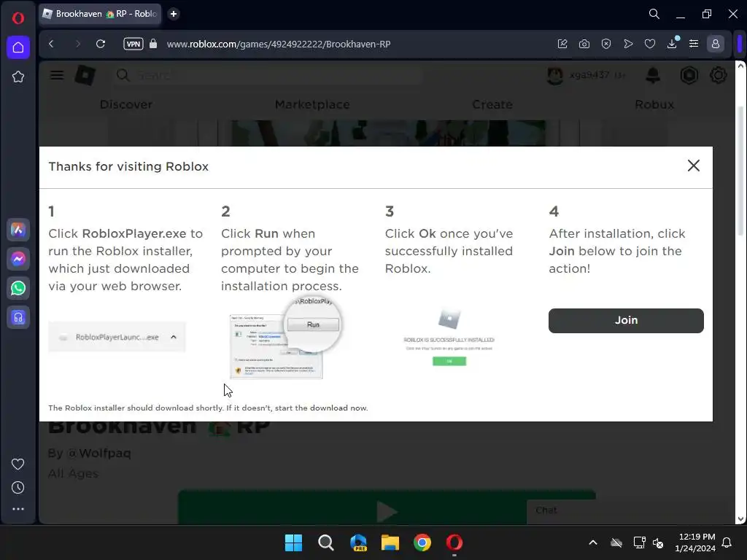The height and width of the screenshot is (560, 747).
Task: Open sidebar setup three-dots menu
Action: click(x=18, y=509)
